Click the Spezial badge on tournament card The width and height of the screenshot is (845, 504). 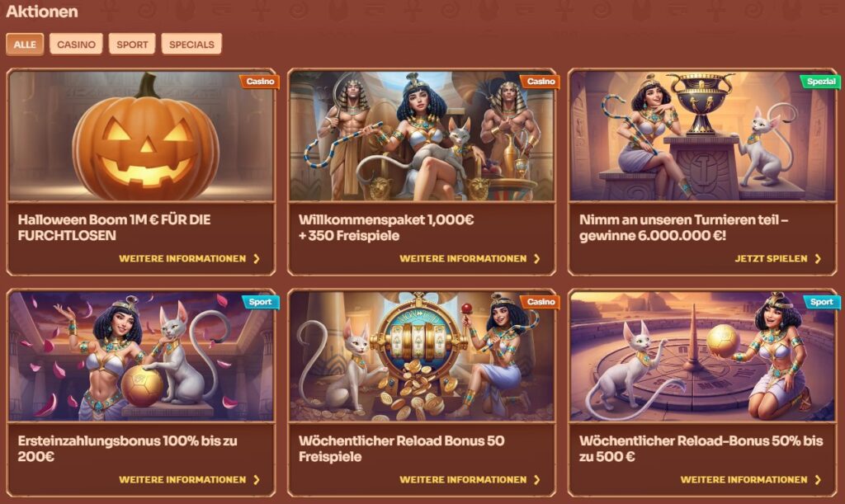(x=821, y=82)
